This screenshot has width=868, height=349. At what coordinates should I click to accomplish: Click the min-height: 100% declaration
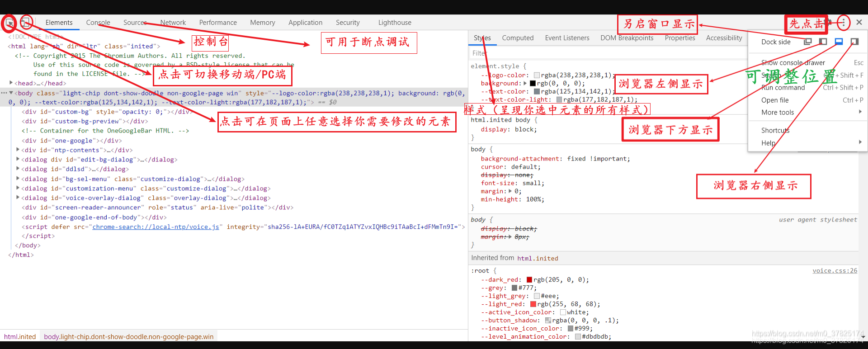coord(513,199)
